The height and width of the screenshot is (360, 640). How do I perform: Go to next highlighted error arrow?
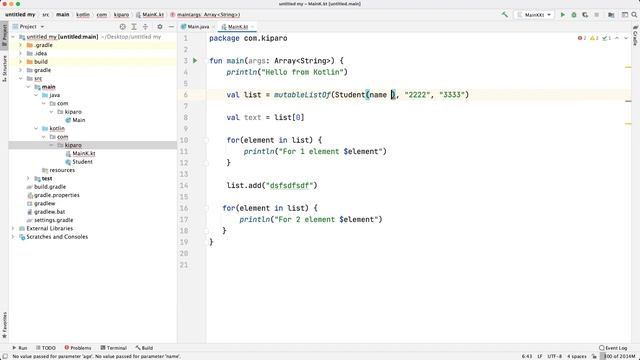click(x=626, y=38)
